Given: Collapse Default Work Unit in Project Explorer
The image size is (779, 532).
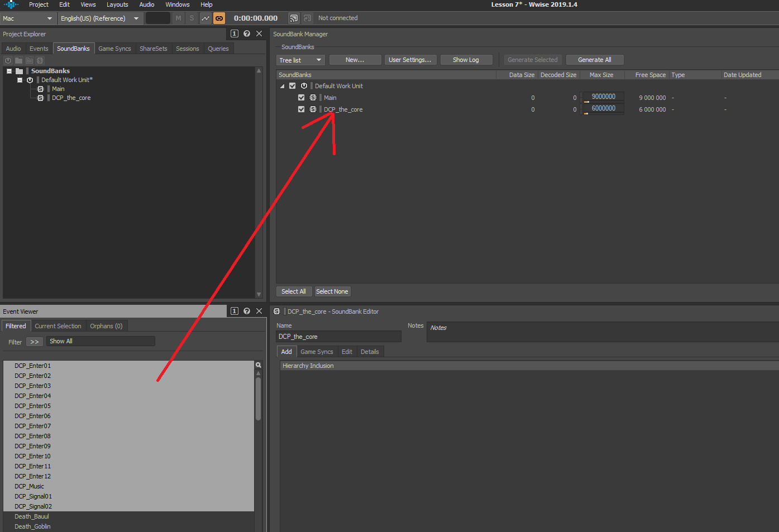Looking at the screenshot, I should pos(20,80).
